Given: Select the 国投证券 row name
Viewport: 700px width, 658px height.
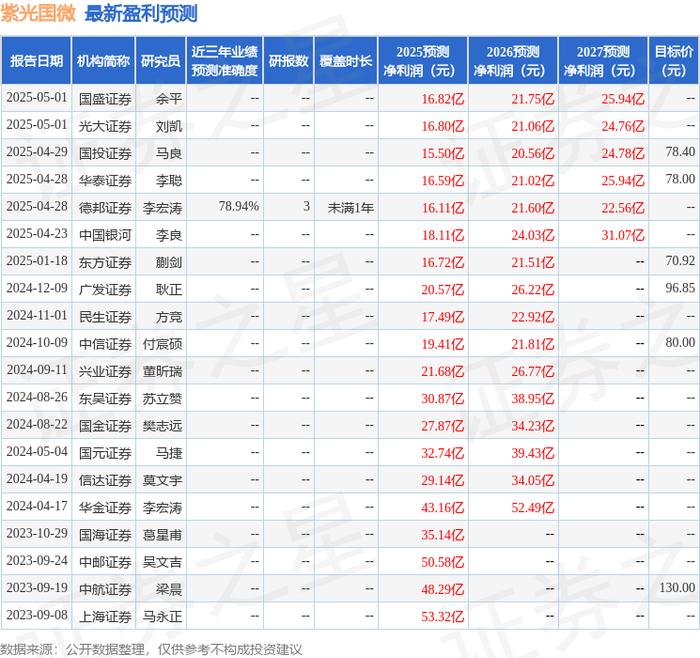Looking at the screenshot, I should click(105, 154).
